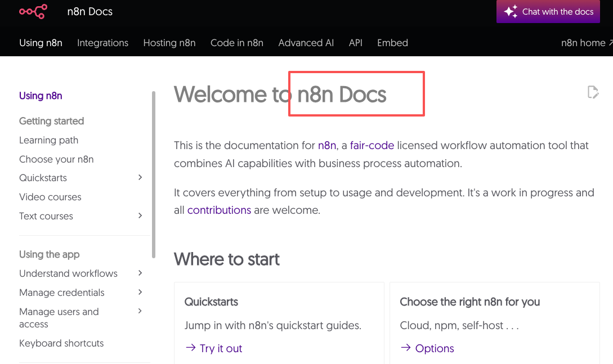Open the fair-code link
The image size is (613, 364).
point(372,145)
